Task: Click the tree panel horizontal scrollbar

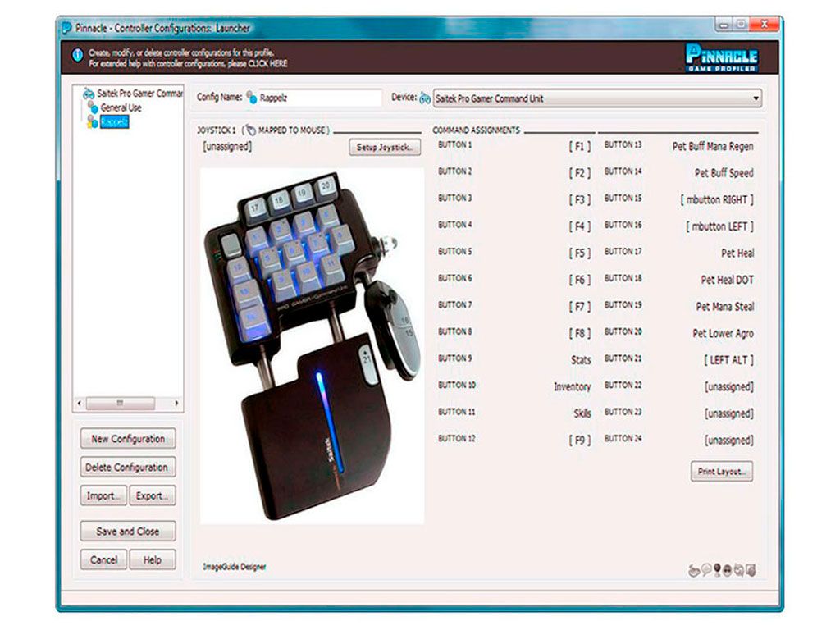Action: (x=128, y=403)
